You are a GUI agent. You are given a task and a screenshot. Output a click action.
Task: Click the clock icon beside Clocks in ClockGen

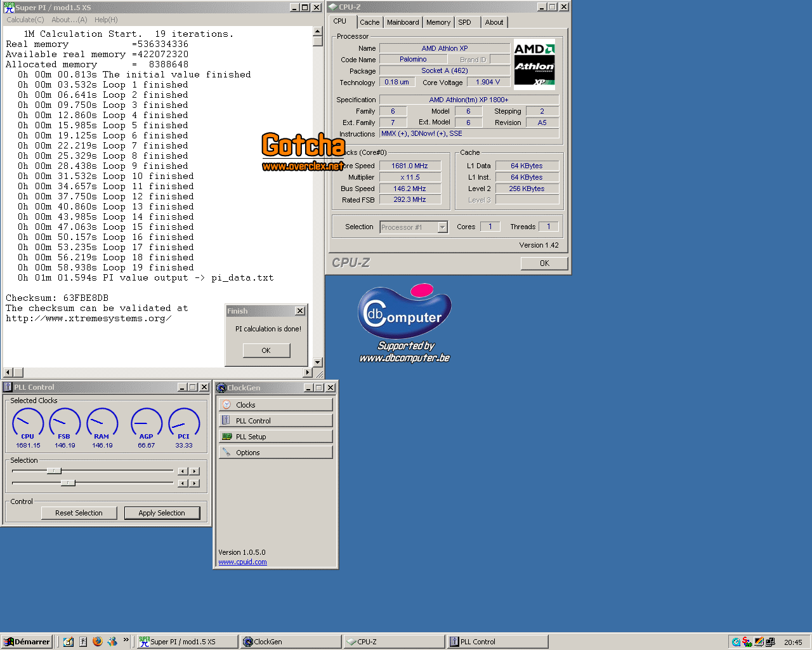click(x=226, y=404)
